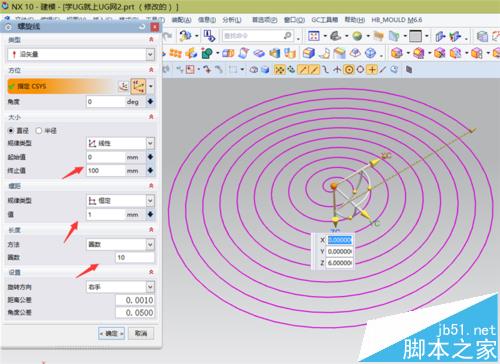Click the 取消 (Cancel) button
This screenshot has height=364, width=500.
(x=141, y=333)
